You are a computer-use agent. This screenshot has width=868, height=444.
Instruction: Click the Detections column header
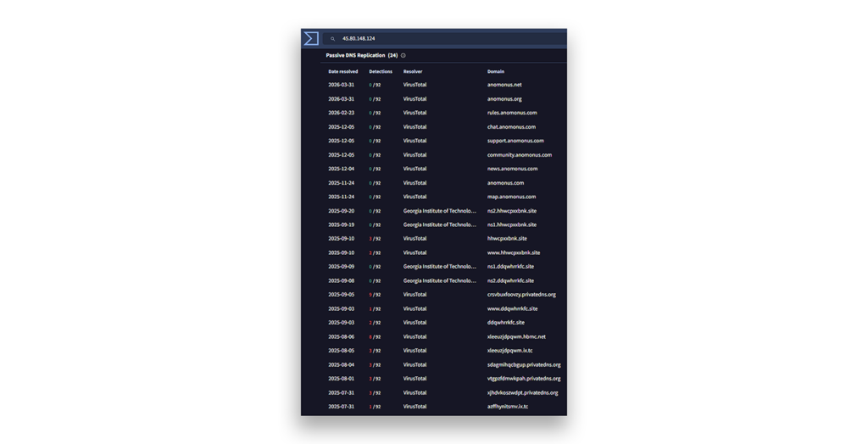coord(381,71)
